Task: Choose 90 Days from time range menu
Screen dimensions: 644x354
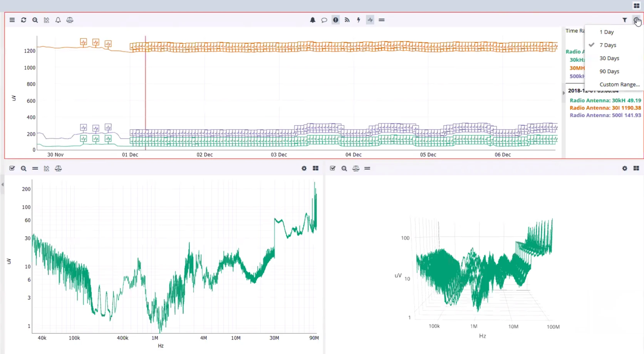Action: click(609, 71)
